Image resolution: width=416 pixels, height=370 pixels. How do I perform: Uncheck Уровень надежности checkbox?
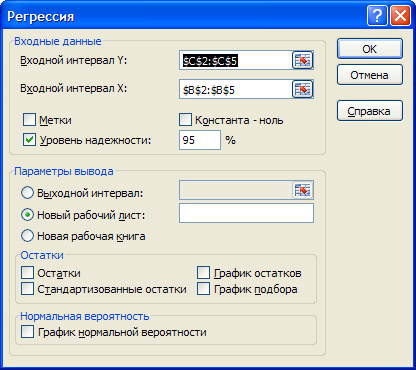29,140
